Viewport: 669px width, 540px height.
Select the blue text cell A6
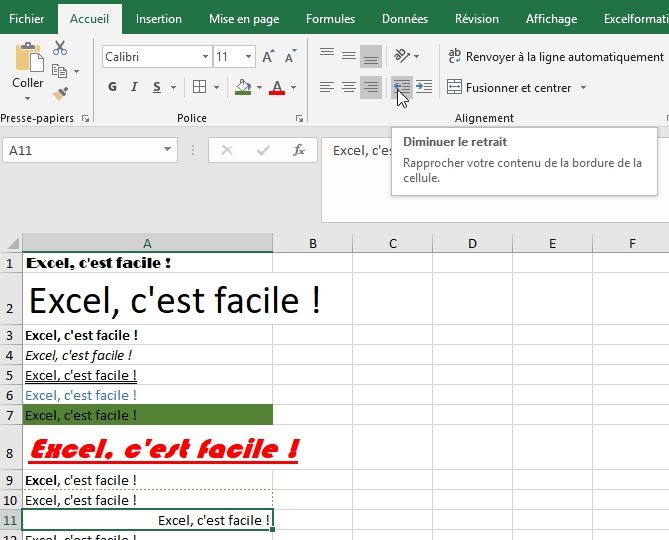(x=147, y=395)
